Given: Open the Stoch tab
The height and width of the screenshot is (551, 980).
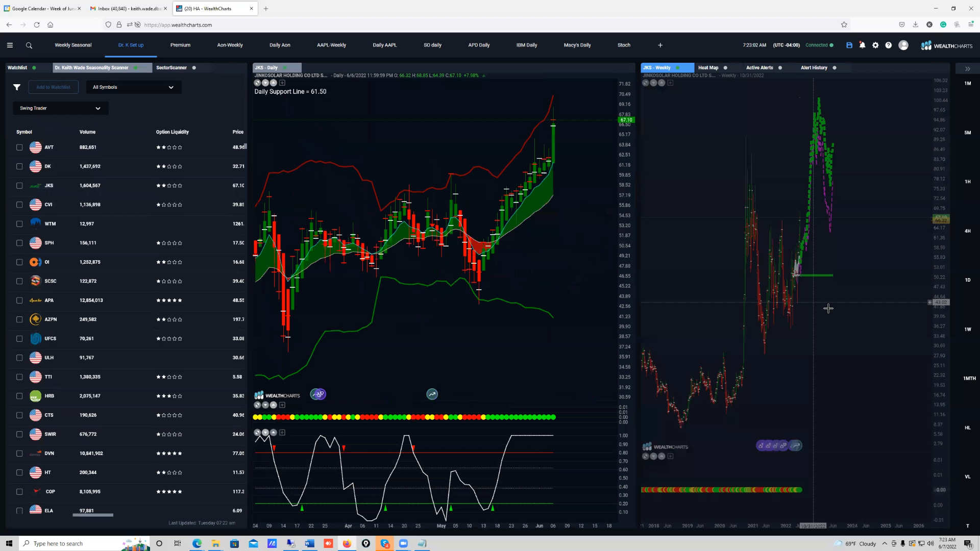Looking at the screenshot, I should tap(624, 45).
